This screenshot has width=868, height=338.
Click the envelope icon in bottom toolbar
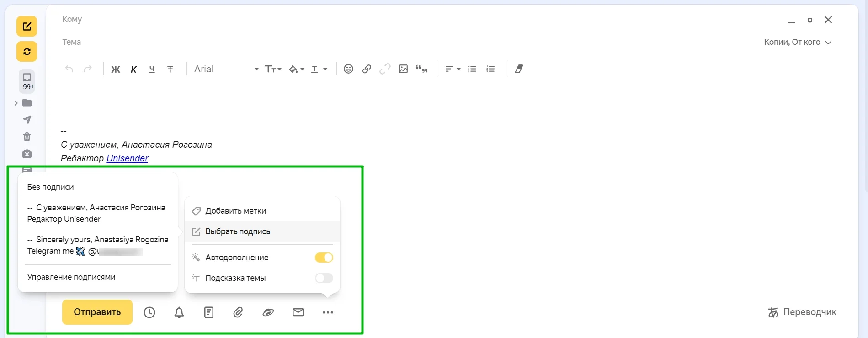(x=298, y=312)
